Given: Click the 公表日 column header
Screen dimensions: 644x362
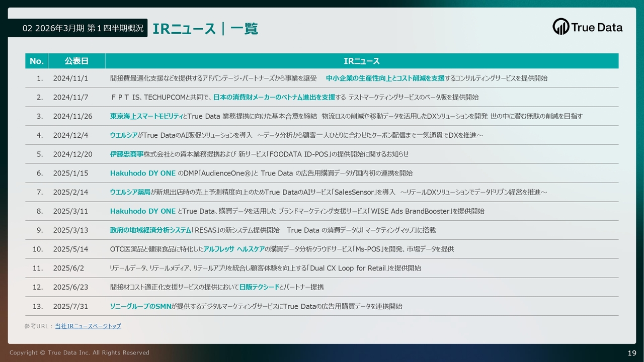Looking at the screenshot, I should 76,61.
